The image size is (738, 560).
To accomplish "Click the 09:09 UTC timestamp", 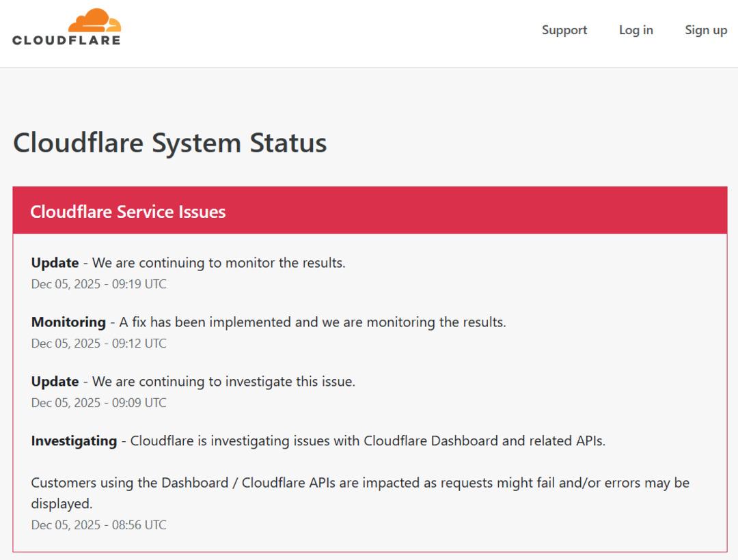I will pos(98,403).
